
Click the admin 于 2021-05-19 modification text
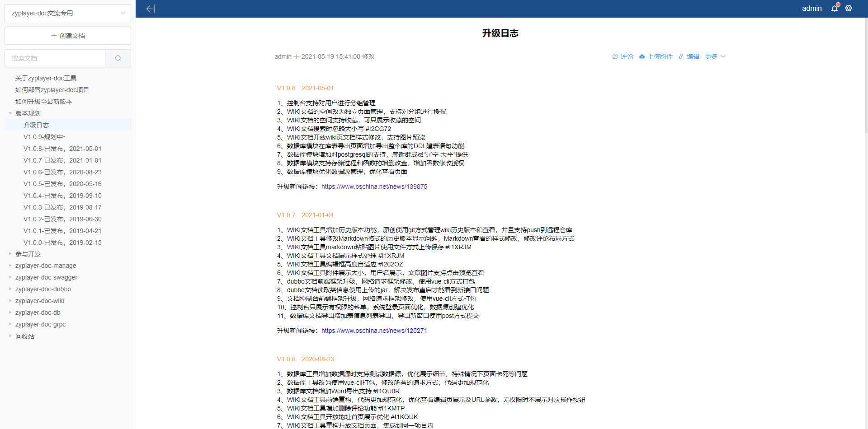click(325, 56)
